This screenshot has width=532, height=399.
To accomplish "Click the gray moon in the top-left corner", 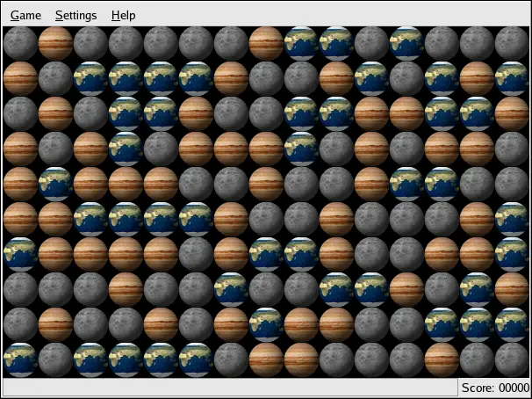I will click(x=20, y=43).
